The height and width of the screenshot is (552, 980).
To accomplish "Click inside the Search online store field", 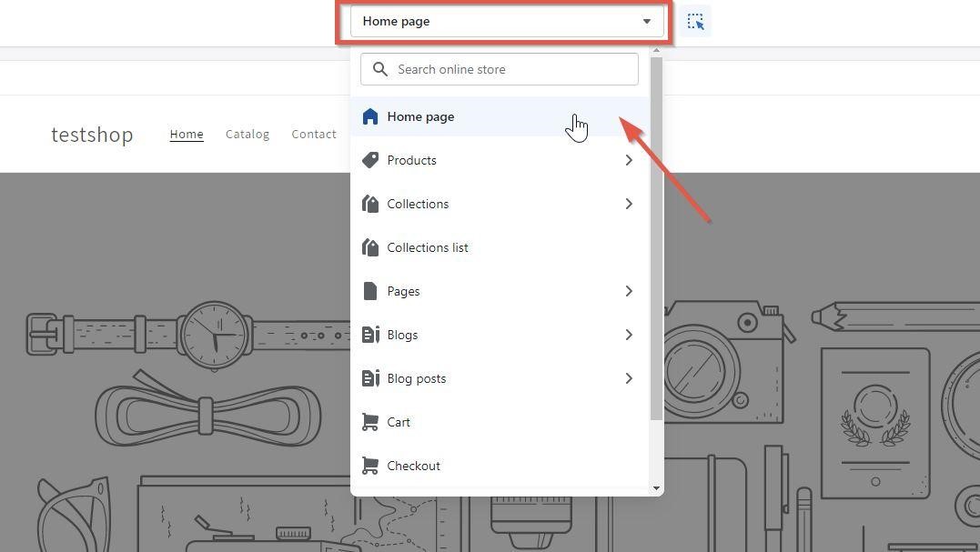I will click(499, 68).
